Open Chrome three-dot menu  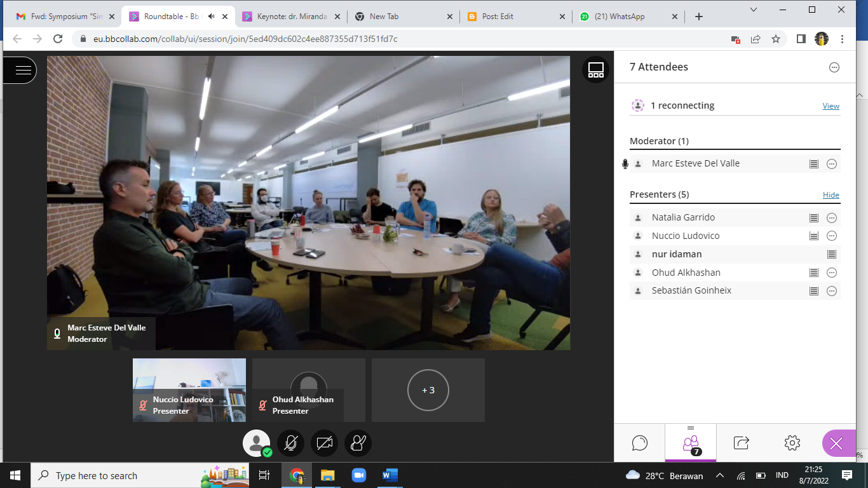(x=842, y=39)
